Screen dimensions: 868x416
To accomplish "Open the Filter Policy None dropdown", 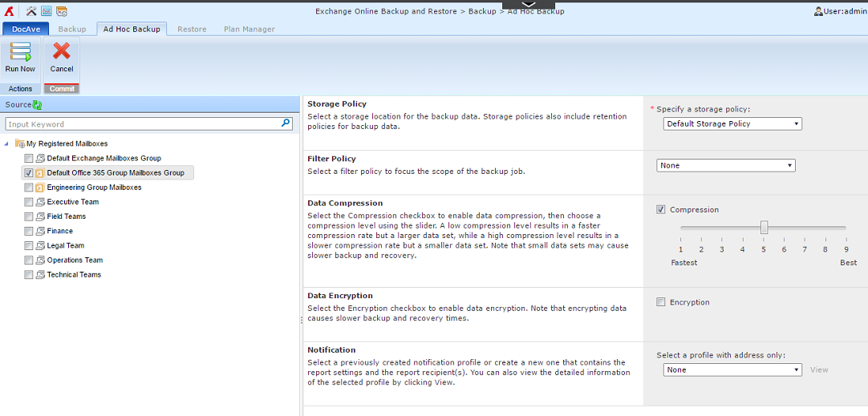I will tap(726, 165).
